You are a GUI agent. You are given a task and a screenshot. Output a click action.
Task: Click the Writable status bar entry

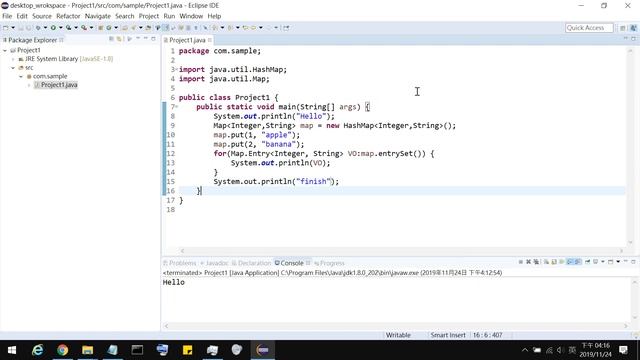click(398, 335)
